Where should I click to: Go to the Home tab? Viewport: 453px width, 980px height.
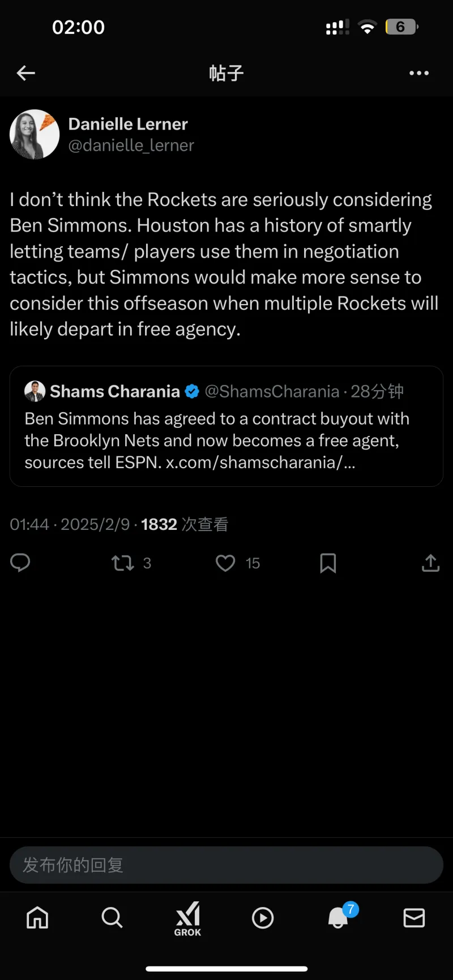click(x=37, y=918)
